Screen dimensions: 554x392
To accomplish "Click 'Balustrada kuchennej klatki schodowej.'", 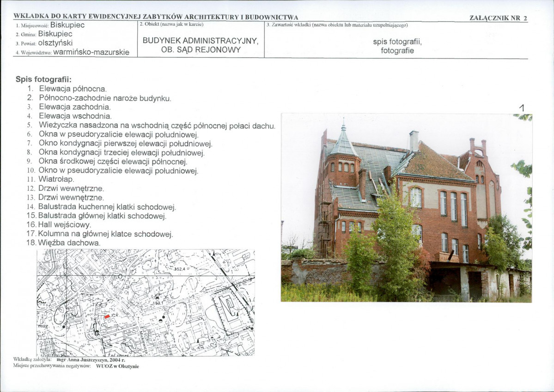I will coord(107,207).
